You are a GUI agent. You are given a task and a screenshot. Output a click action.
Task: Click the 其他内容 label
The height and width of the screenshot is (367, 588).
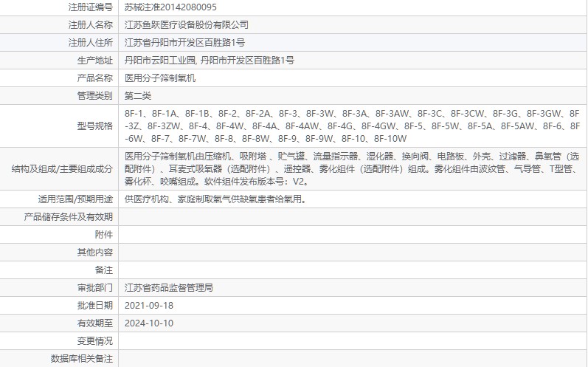(x=95, y=252)
